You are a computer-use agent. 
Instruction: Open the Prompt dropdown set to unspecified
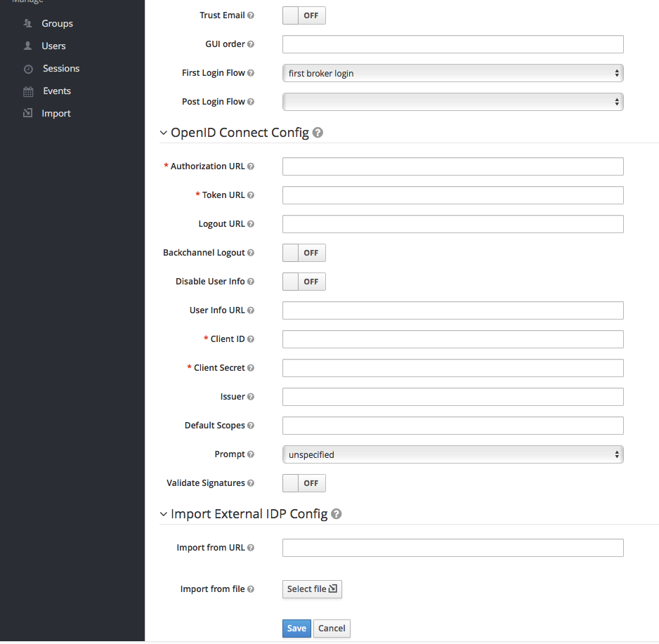click(x=452, y=454)
